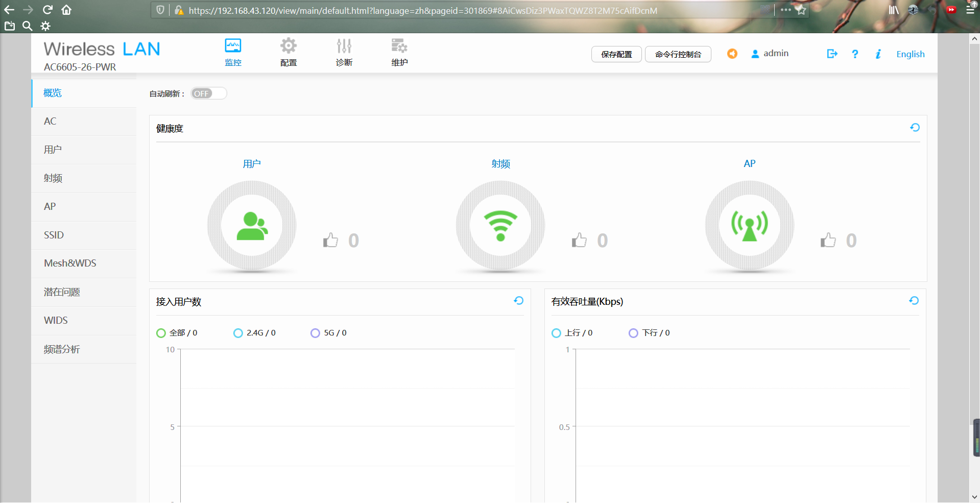Go to browser home page

[66, 10]
